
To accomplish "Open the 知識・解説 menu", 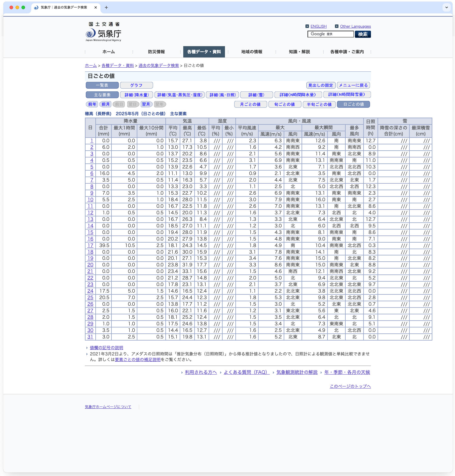I will [299, 52].
